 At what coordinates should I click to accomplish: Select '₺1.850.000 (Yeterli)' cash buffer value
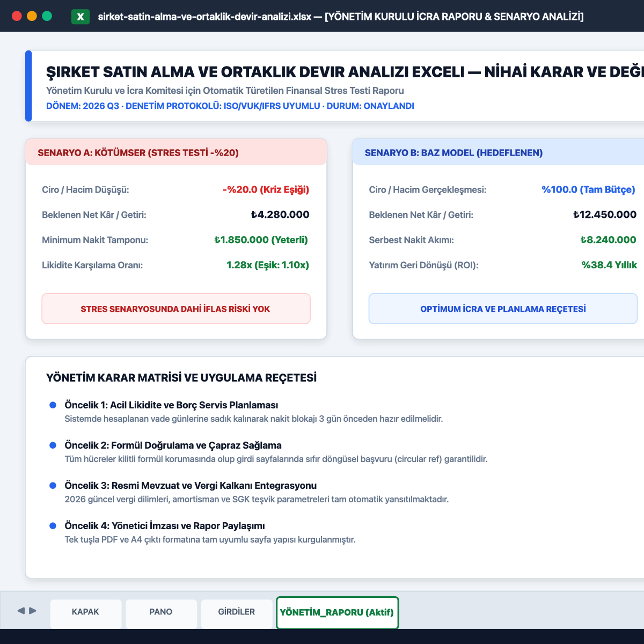click(x=261, y=240)
